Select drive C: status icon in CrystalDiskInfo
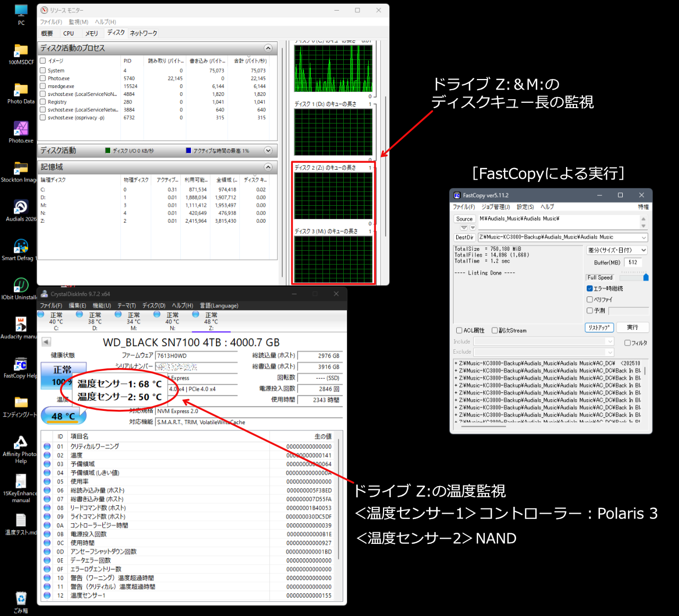Screen dimensions: 679x616 41,314
